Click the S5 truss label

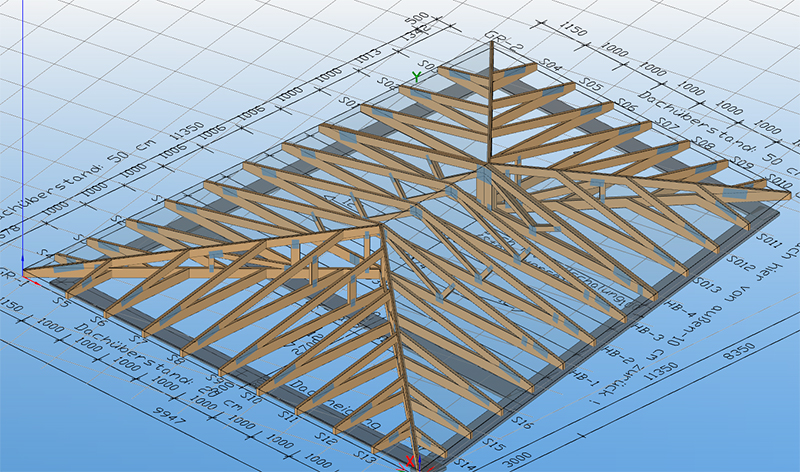click(61, 299)
